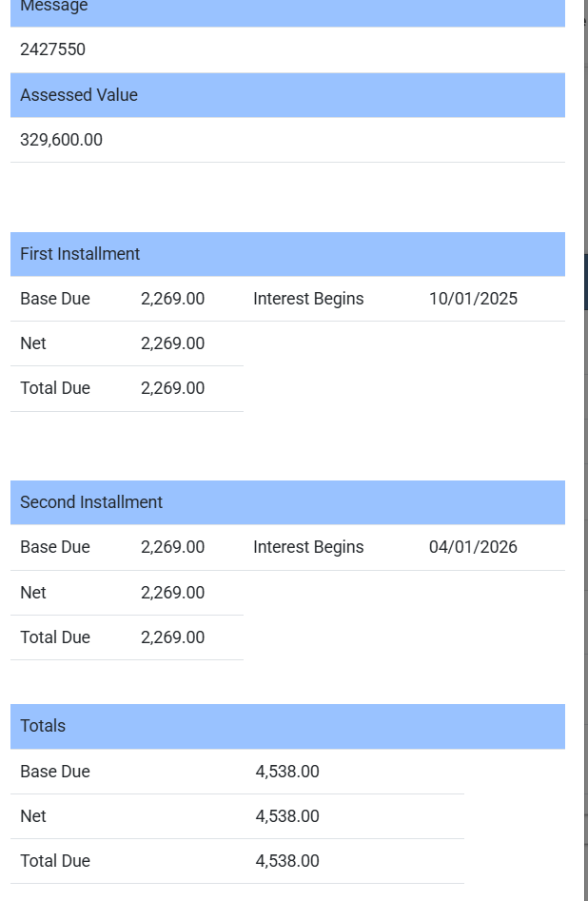
Task: Select the 10/01/2025 interest date
Action: [473, 299]
